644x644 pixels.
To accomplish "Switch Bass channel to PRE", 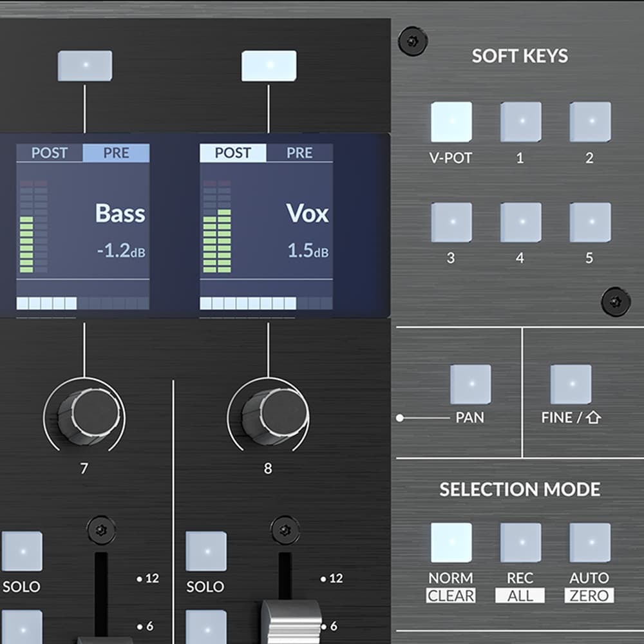I will click(x=116, y=153).
